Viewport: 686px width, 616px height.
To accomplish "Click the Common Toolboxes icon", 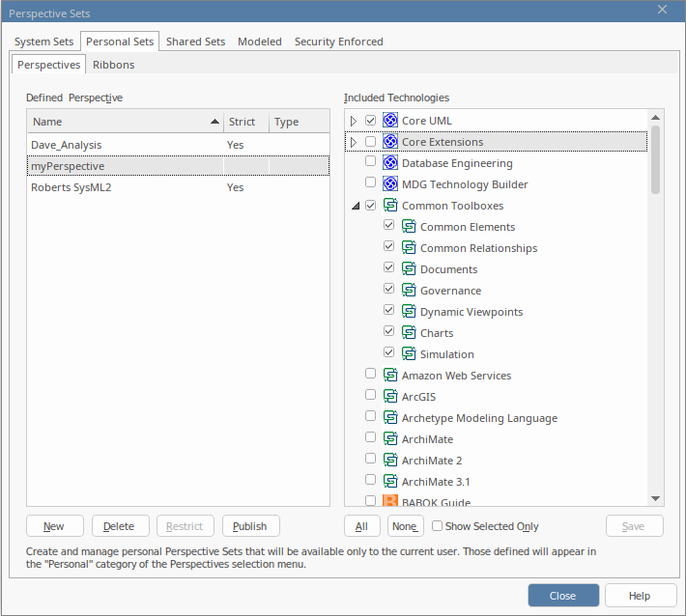I will tap(390, 206).
